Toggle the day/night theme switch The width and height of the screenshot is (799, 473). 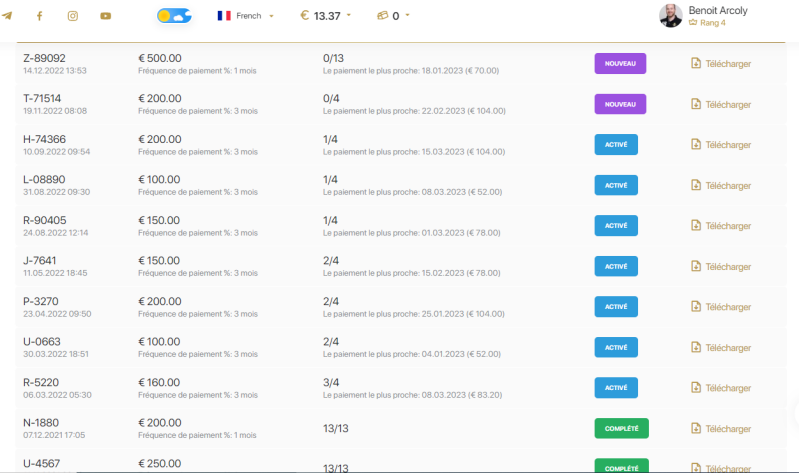click(174, 16)
